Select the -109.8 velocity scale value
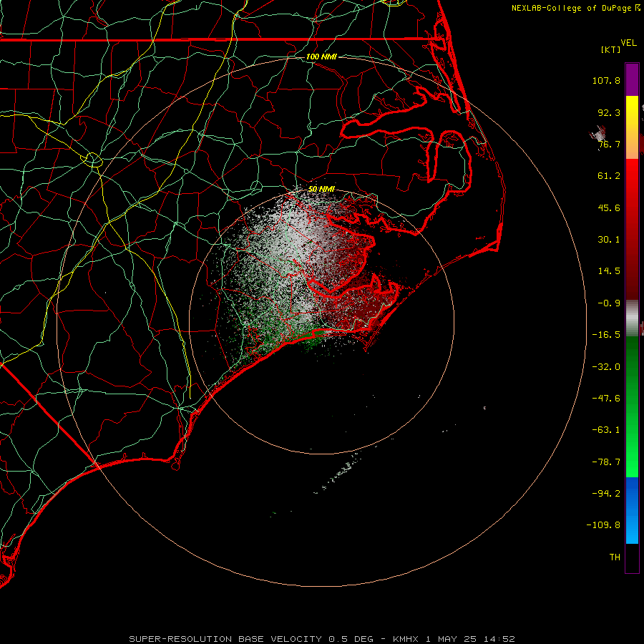 [x=603, y=525]
